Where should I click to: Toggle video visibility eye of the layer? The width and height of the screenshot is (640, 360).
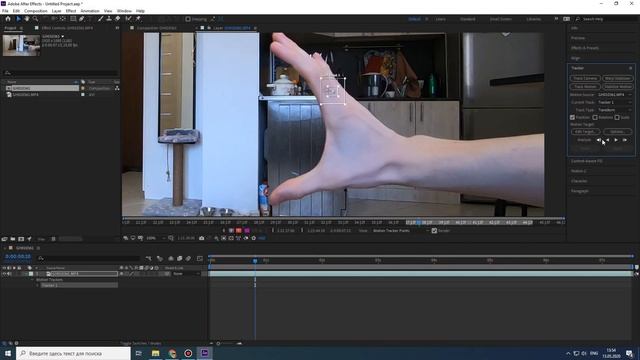coord(4,274)
